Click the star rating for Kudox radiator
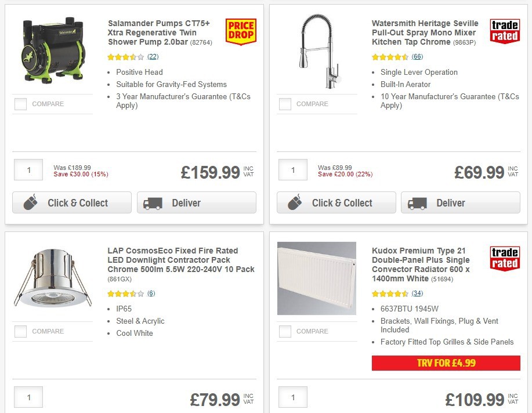Viewport: 532px width, 413px height. (x=389, y=294)
